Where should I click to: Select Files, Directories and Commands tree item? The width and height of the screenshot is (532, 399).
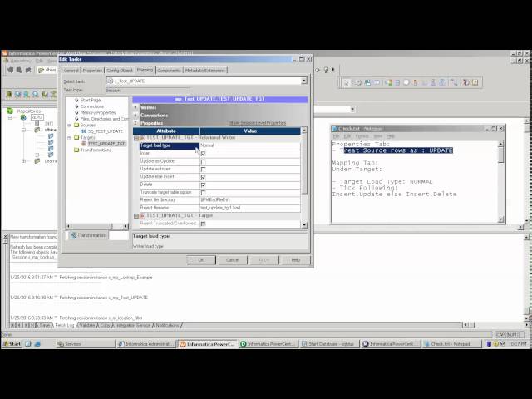pyautogui.click(x=105, y=119)
